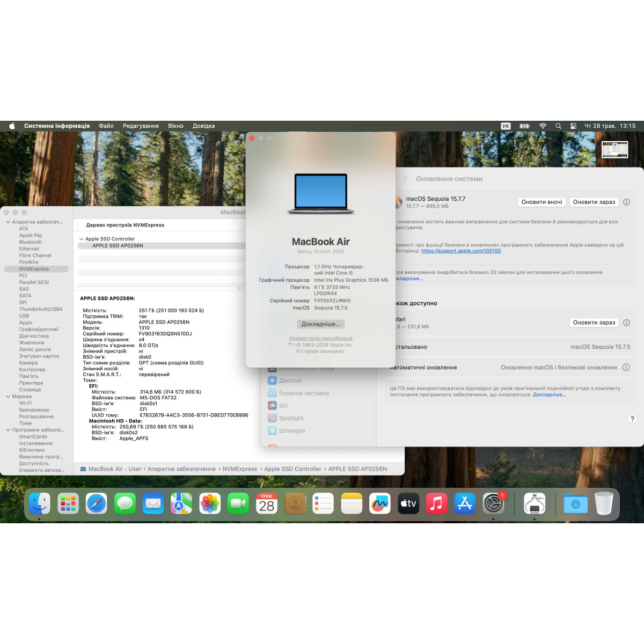Open help question mark button

click(x=632, y=419)
